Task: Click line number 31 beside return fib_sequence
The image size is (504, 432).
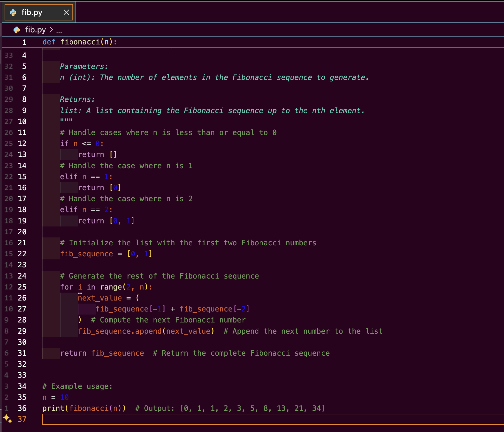Action: click(x=22, y=353)
